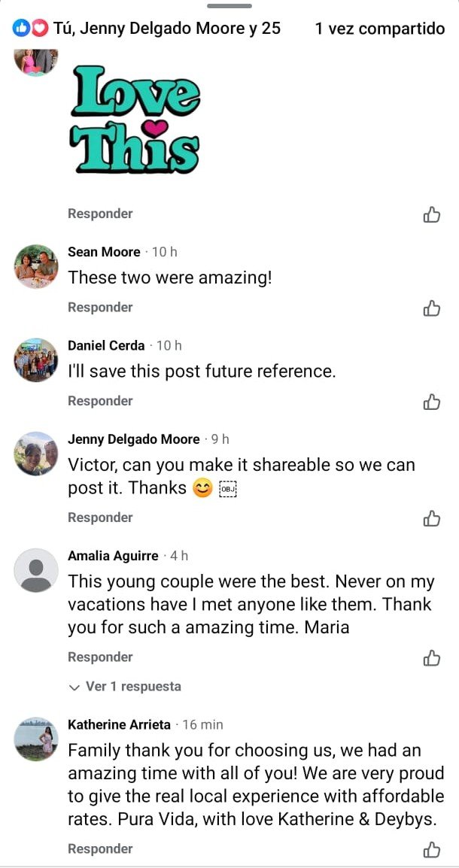Open the 1 vez compartido shares list

pyautogui.click(x=380, y=29)
